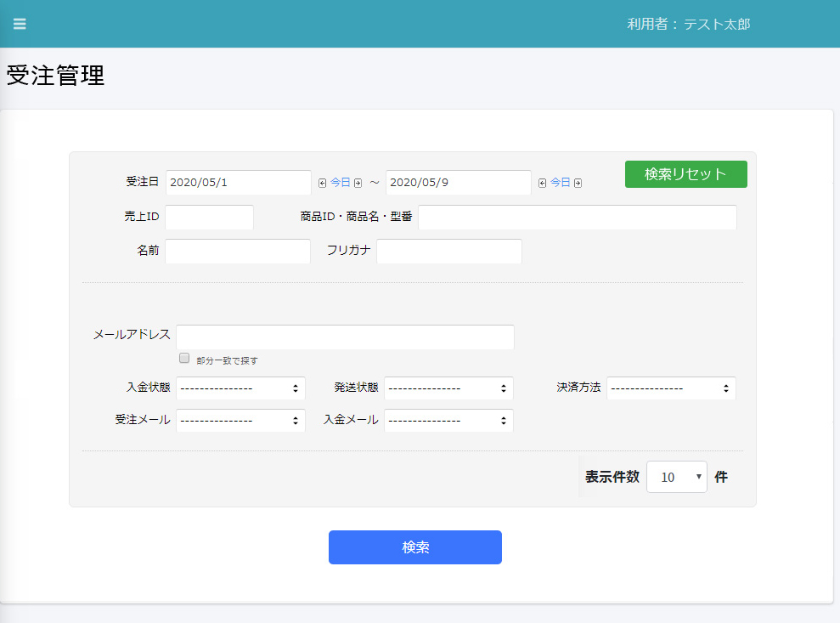Set start date with first 今日 link
Screen dimensions: 840x623
(x=340, y=183)
